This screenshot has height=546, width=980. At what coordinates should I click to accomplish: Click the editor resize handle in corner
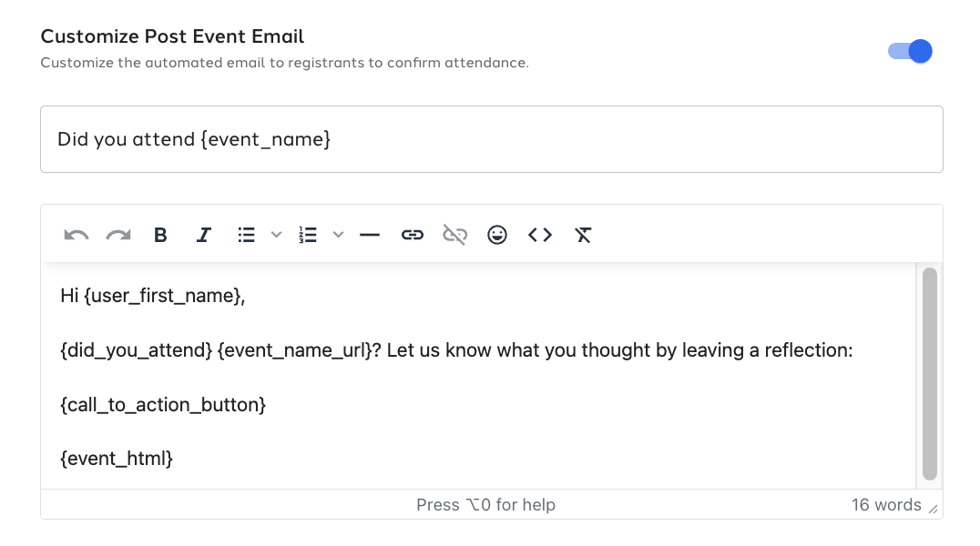tap(934, 509)
